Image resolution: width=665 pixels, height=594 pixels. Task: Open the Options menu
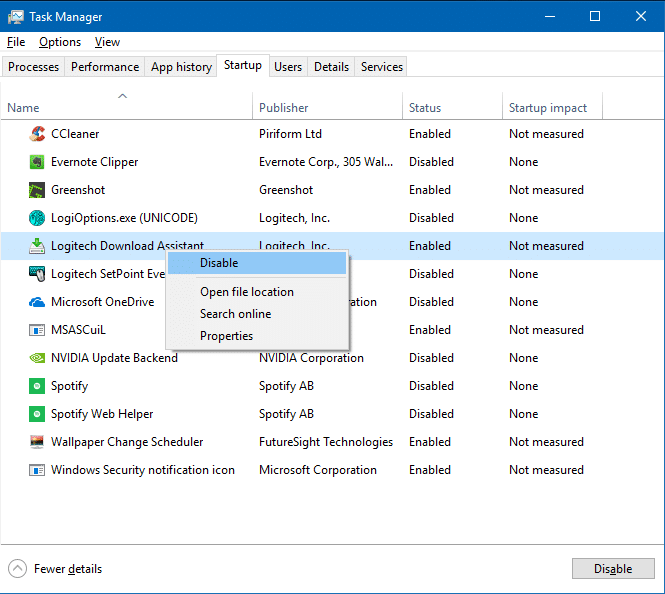(60, 42)
